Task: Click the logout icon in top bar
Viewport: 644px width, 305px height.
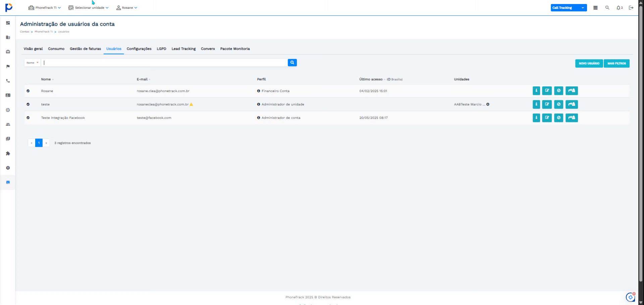Action: [631, 8]
